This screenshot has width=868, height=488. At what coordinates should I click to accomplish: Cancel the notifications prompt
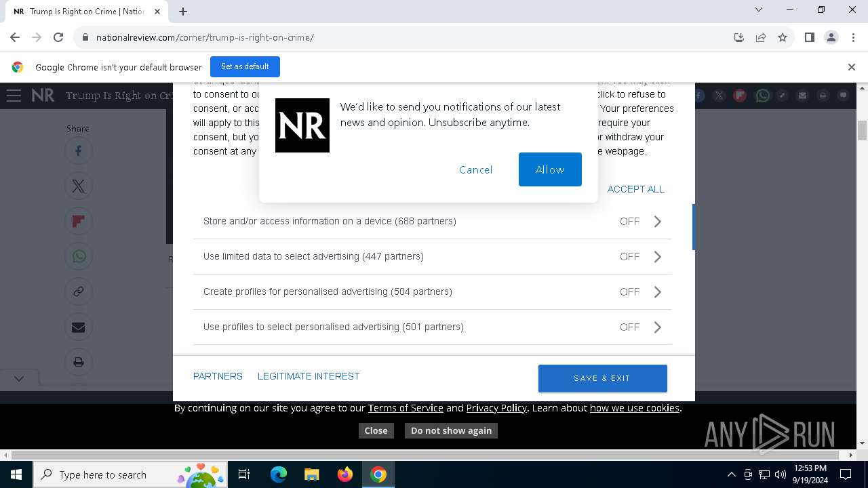(x=475, y=169)
